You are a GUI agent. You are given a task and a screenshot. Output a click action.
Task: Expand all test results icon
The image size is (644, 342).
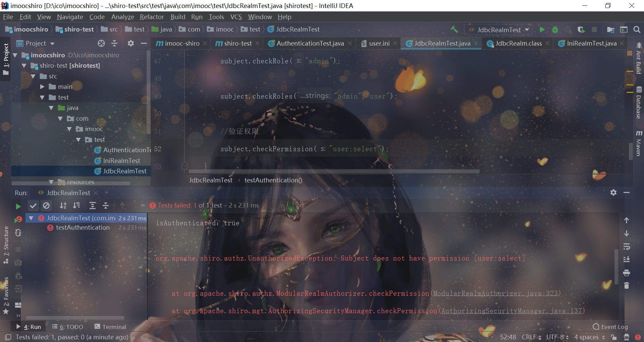pos(92,206)
